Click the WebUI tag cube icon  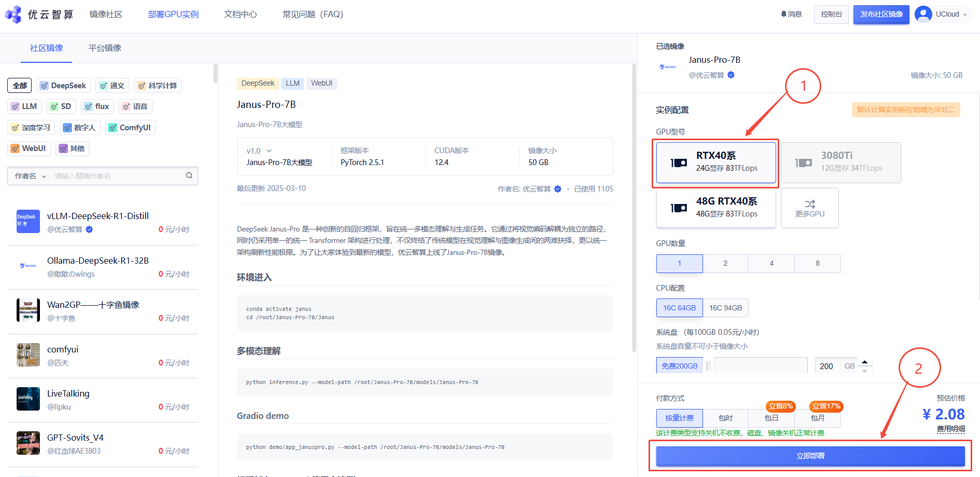tap(15, 148)
